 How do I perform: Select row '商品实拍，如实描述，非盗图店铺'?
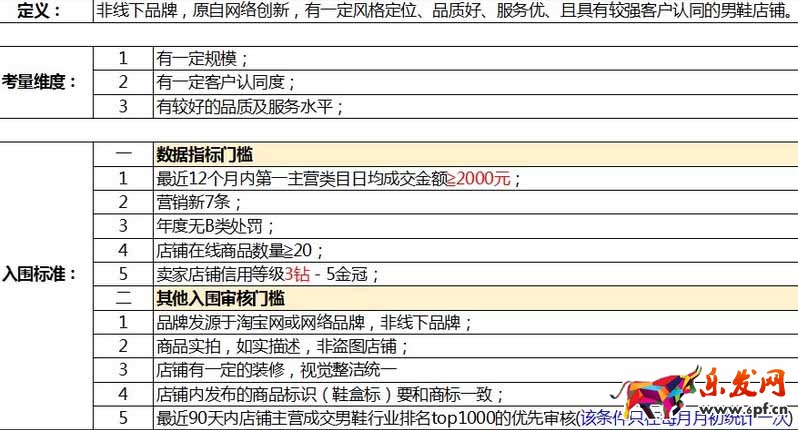[475, 347]
